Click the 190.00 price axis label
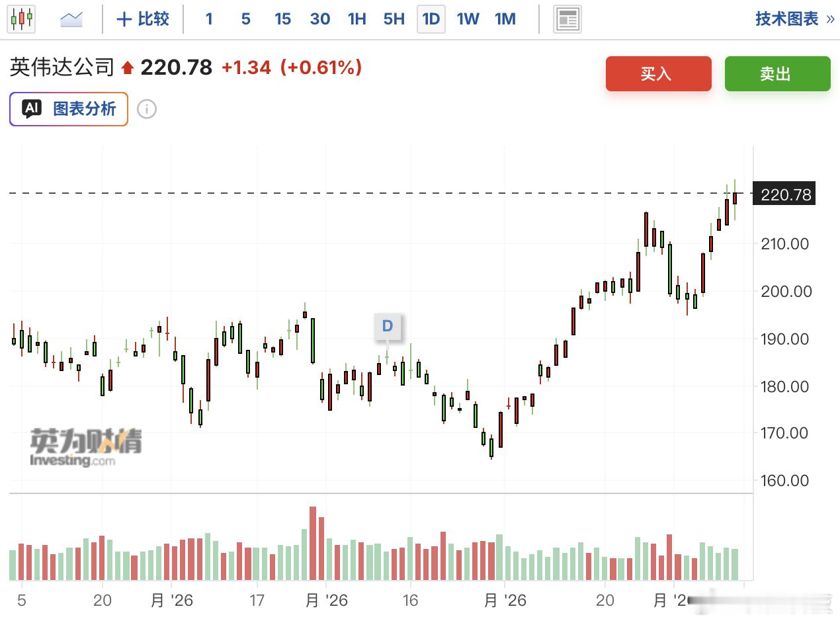The height and width of the screenshot is (623, 840). pos(785,339)
